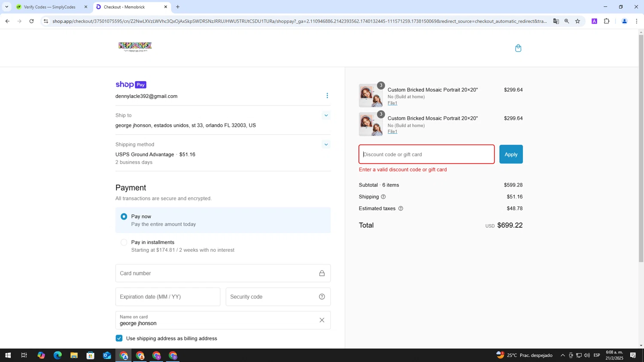Screen dimensions: 644x362
Task: Select Pay in installments option
Action: click(x=124, y=242)
